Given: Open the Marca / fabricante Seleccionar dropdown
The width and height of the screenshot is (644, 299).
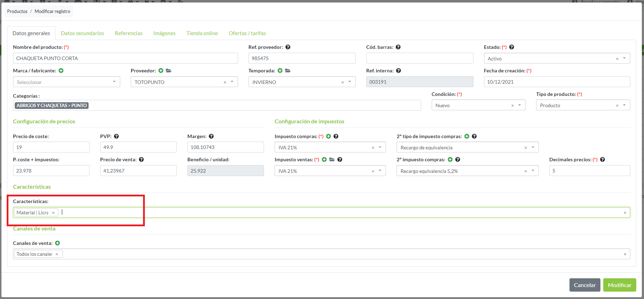Looking at the screenshot, I should (67, 82).
